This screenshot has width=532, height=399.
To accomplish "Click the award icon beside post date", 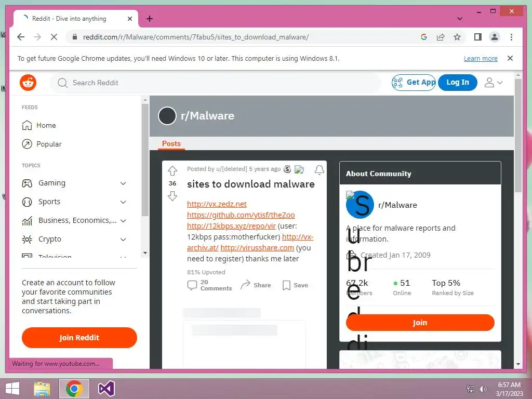I will [x=287, y=169].
